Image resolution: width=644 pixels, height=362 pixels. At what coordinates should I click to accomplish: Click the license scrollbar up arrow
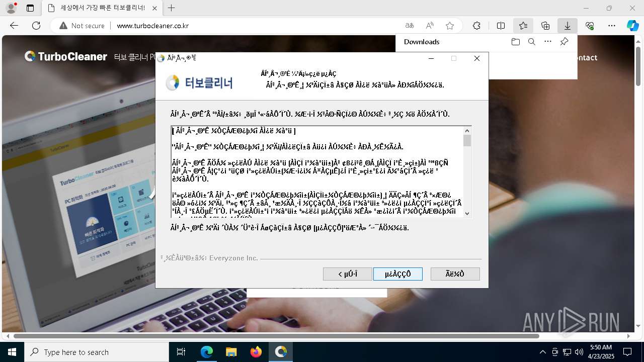467,130
